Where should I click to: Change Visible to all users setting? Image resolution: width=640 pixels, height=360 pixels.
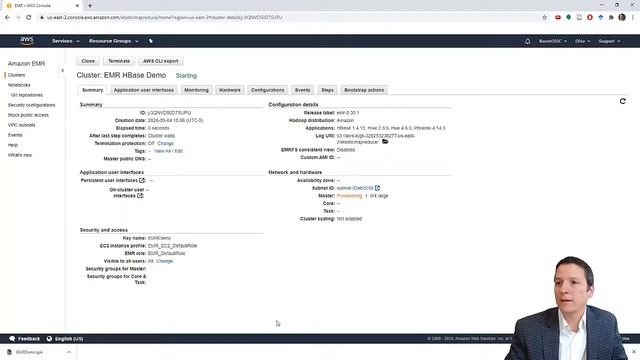[164, 261]
